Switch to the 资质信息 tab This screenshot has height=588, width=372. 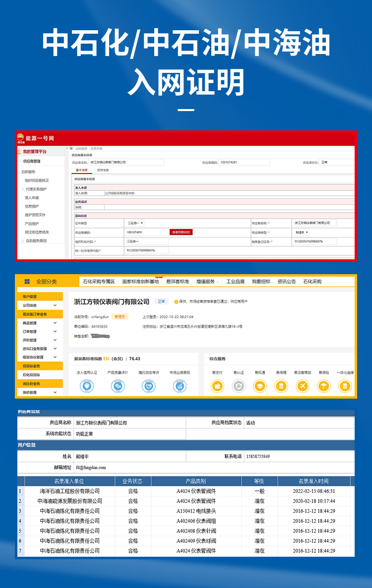click(103, 170)
